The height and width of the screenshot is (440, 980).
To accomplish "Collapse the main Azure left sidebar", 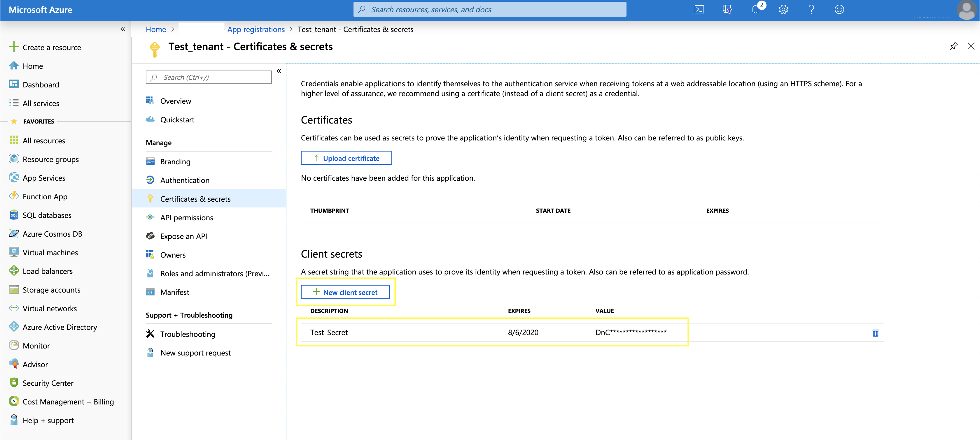I will [x=123, y=29].
